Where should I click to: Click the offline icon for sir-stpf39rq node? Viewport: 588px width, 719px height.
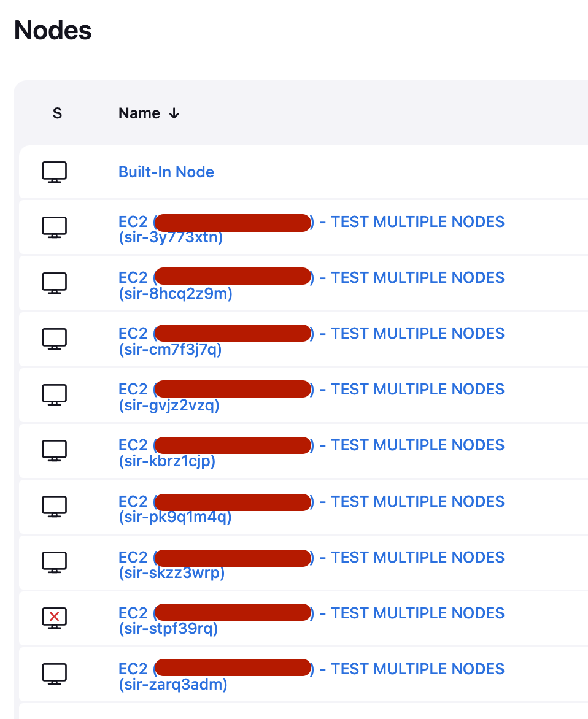[x=54, y=618]
